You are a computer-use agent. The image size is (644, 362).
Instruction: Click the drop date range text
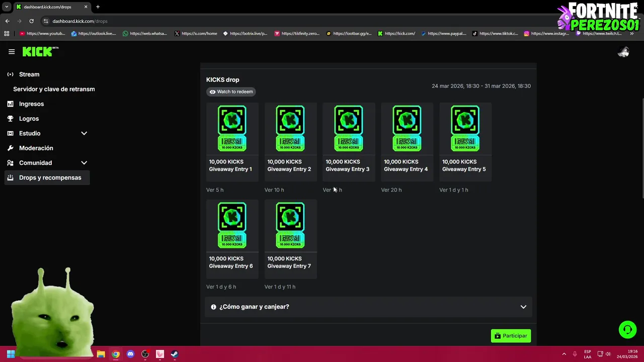tap(481, 86)
